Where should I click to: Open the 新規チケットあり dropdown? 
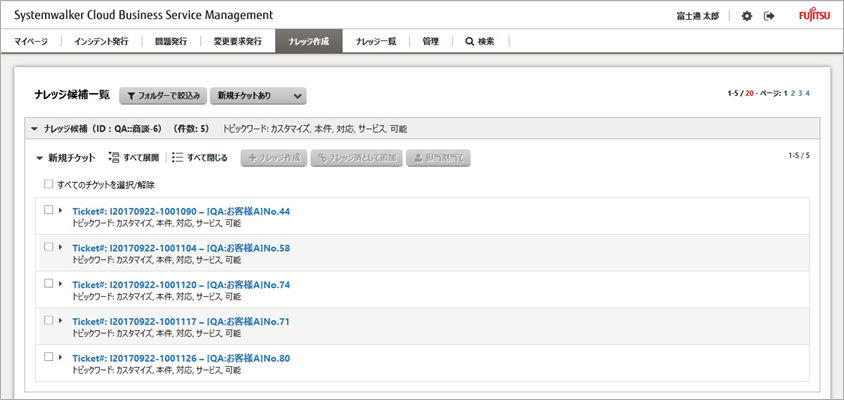pyautogui.click(x=258, y=96)
